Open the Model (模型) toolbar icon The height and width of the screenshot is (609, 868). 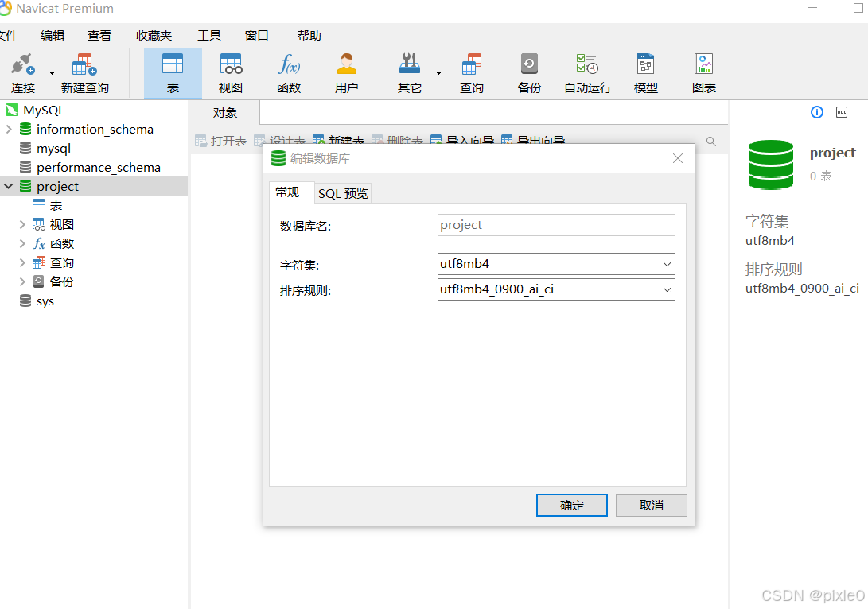click(645, 73)
